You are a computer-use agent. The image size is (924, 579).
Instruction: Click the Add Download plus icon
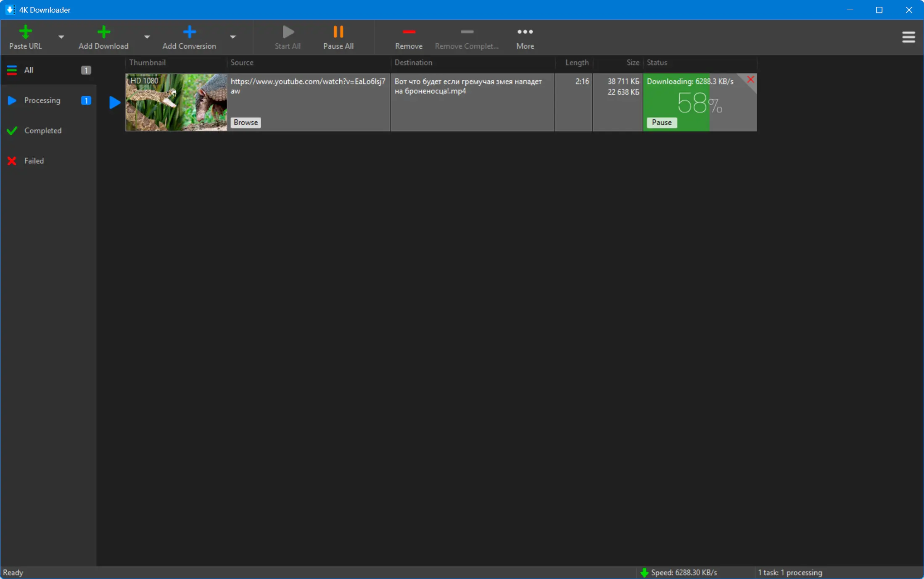click(x=103, y=32)
